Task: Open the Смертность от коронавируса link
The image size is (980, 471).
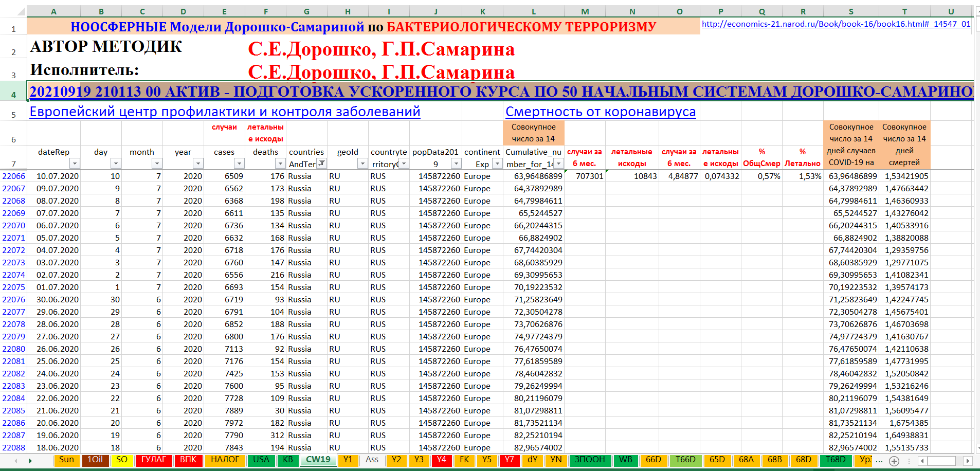Action: pos(600,112)
